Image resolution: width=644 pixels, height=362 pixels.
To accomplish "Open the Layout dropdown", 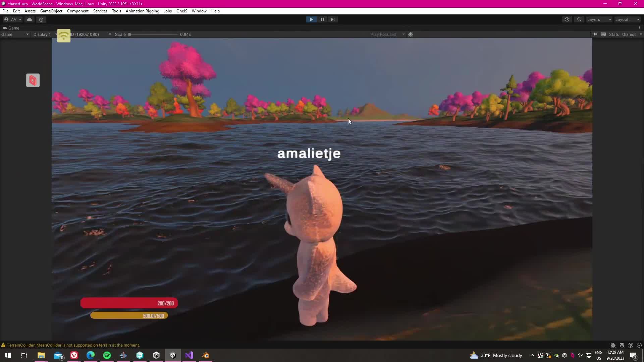I will 627,19.
